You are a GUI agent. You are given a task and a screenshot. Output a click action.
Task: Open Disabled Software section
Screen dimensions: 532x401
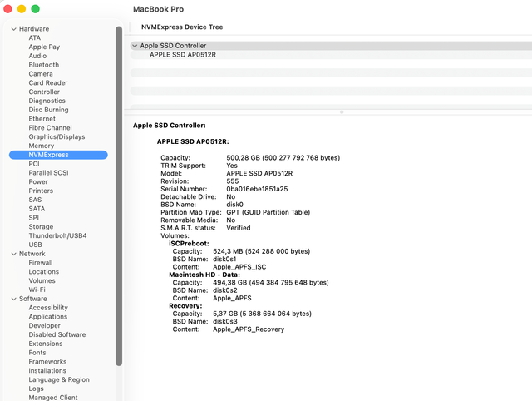click(57, 334)
